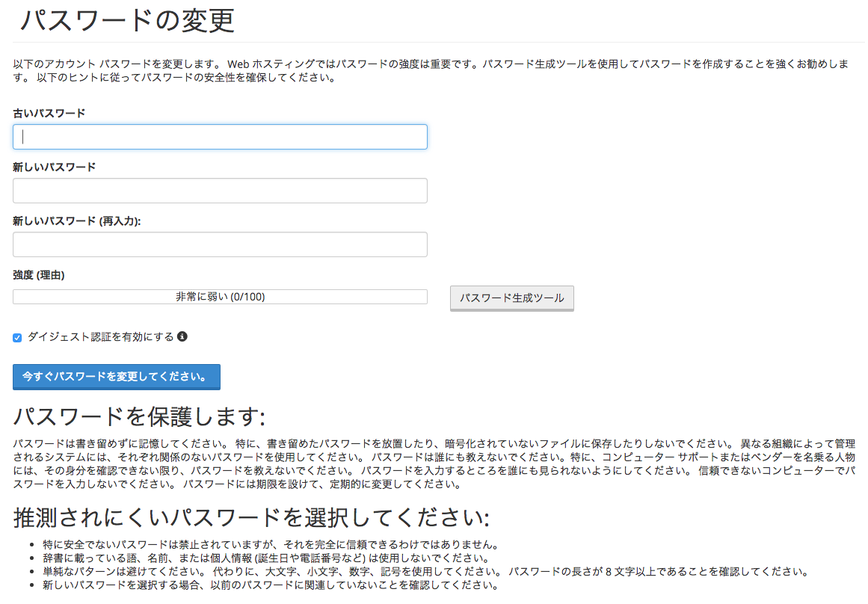Image resolution: width=868 pixels, height=604 pixels.
Task: Click the intro paragraph below the page title
Action: [431, 70]
